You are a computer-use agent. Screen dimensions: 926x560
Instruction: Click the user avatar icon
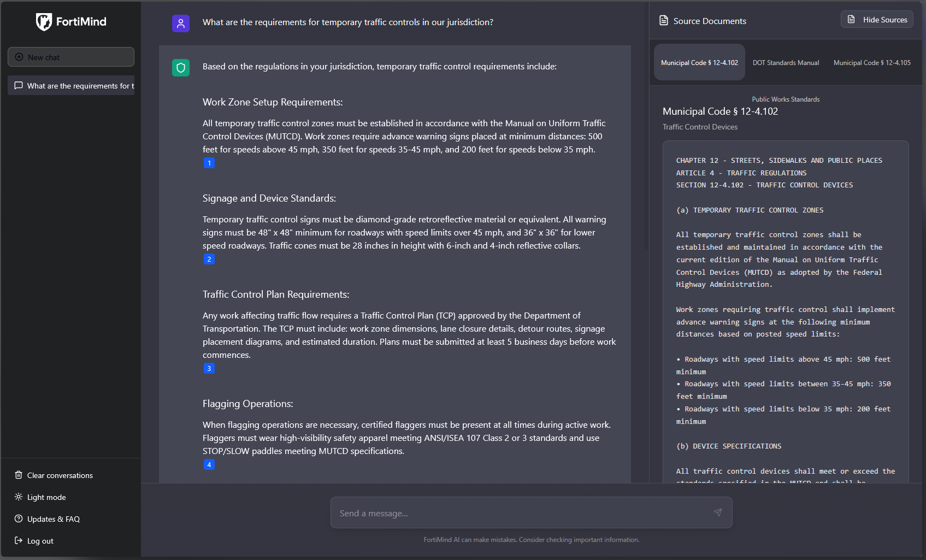click(181, 23)
